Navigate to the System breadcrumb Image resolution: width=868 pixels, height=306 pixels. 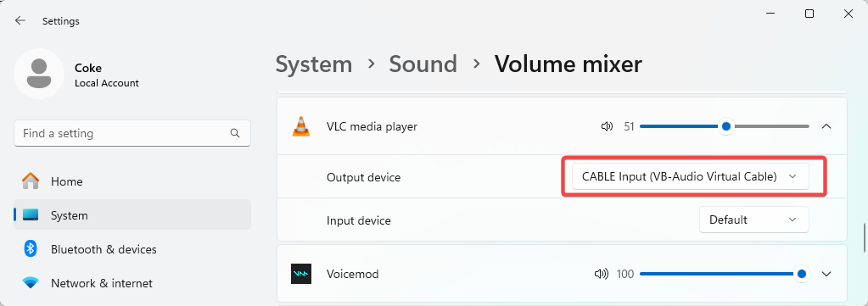tap(314, 64)
